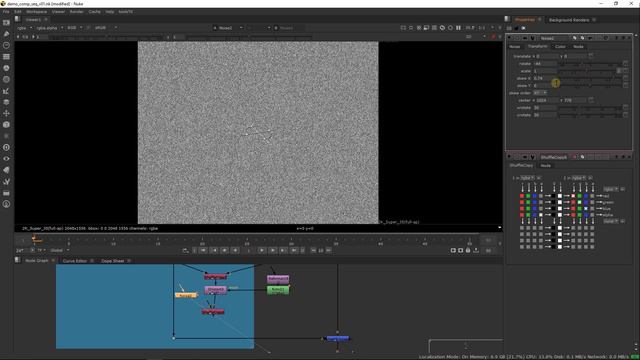Open the Global frame range dropdown

pos(60,250)
